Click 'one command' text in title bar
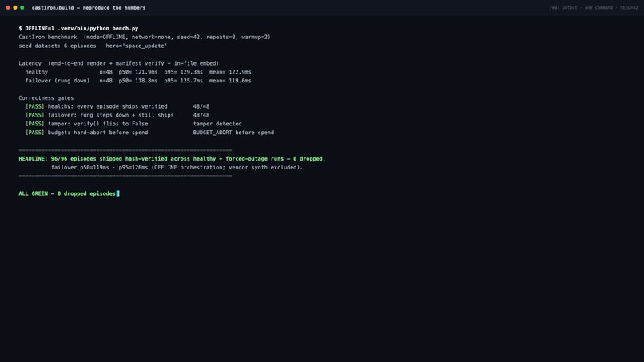The image size is (644, 362). tap(598, 8)
